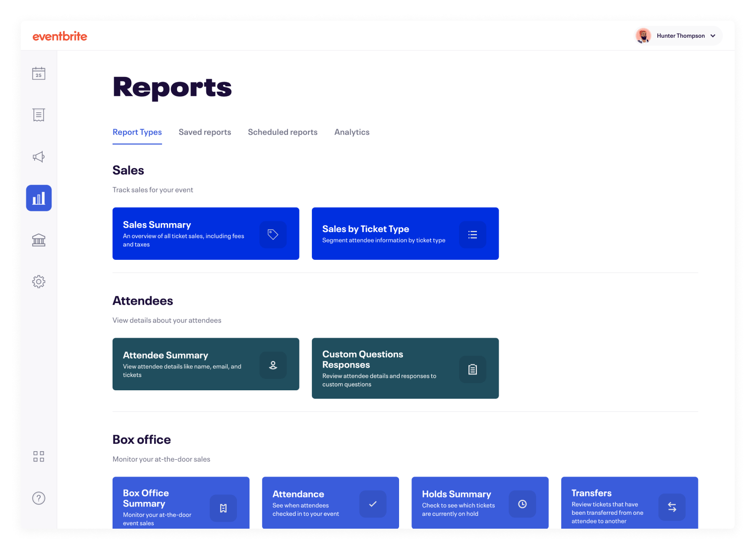Open the Analytics tab
Image resolution: width=756 pixels, height=549 pixels.
[351, 132]
